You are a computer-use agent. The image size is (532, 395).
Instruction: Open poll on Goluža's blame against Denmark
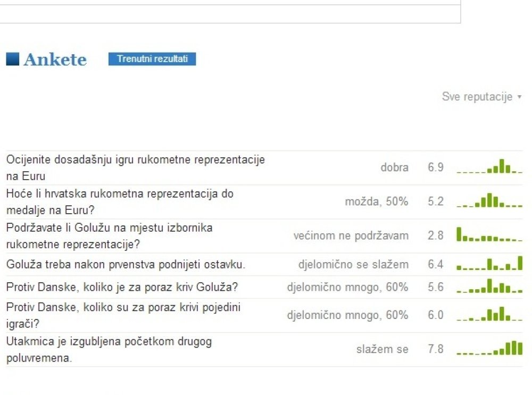(x=122, y=287)
